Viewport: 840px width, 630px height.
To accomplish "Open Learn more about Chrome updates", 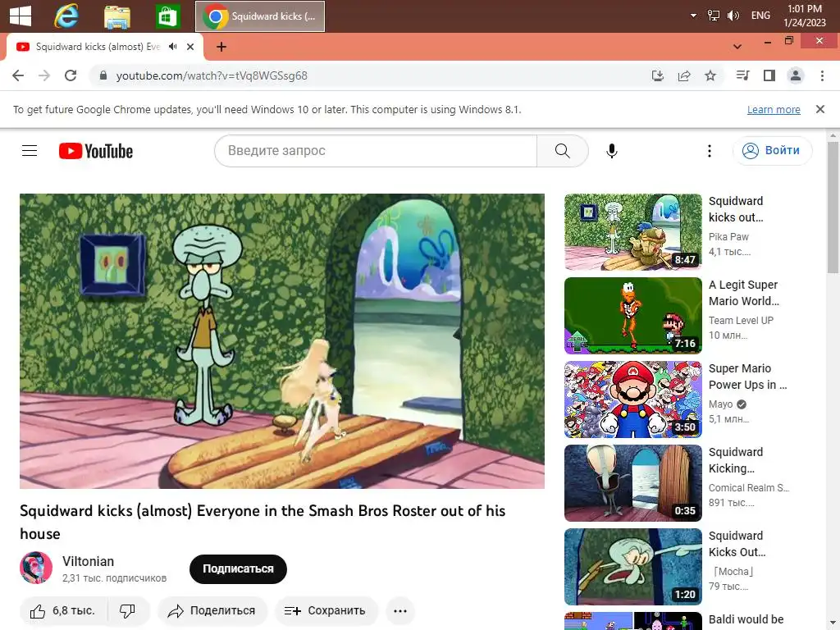I will (x=774, y=109).
